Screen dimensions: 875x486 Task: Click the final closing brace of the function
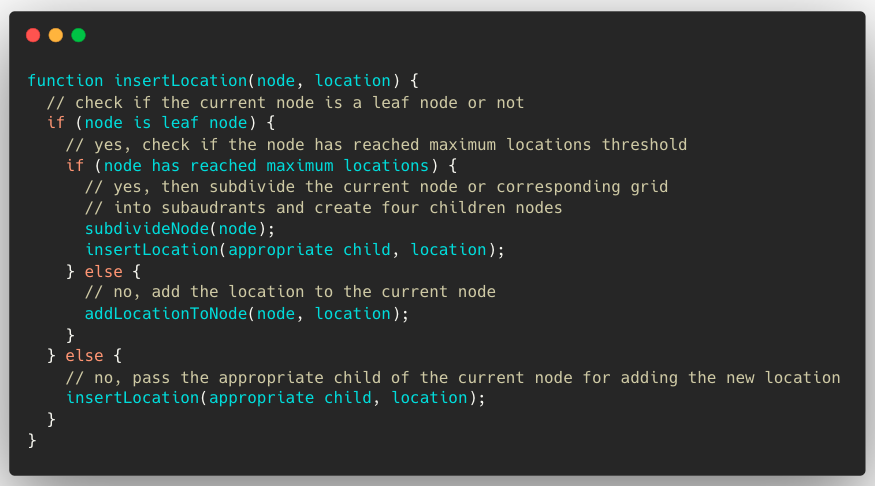click(32, 440)
